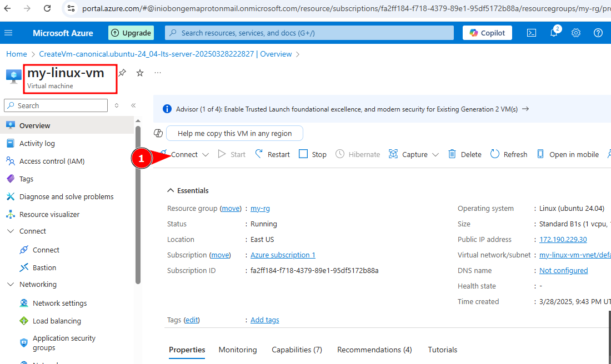Open portal settings gear

(576, 33)
